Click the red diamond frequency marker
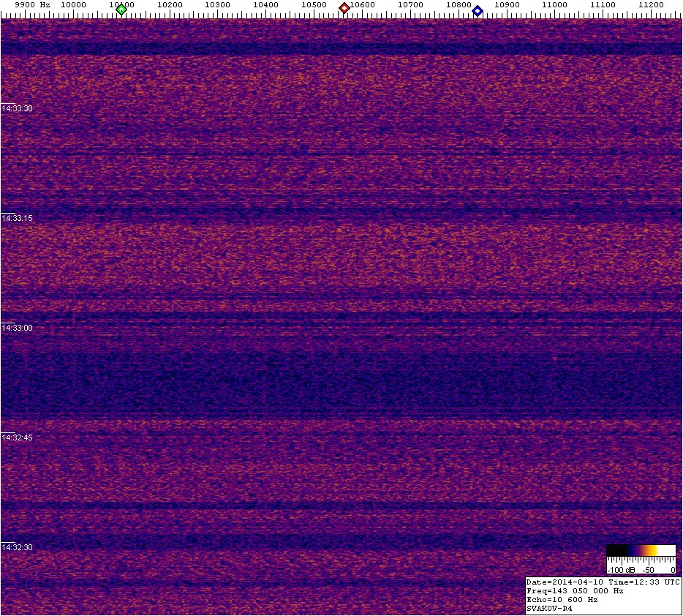The width and height of the screenshot is (683, 616). click(344, 8)
